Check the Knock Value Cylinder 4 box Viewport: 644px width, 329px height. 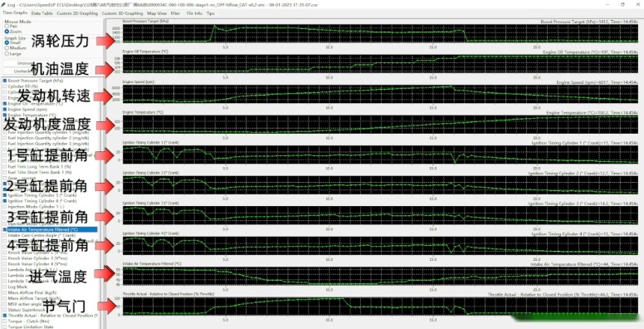click(x=5, y=263)
